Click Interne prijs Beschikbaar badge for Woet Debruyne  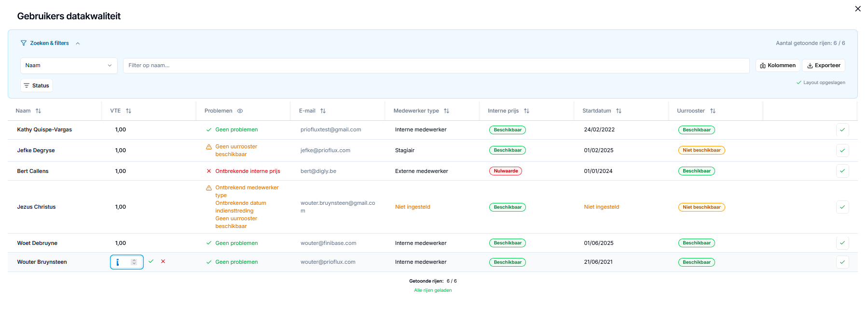tap(508, 243)
